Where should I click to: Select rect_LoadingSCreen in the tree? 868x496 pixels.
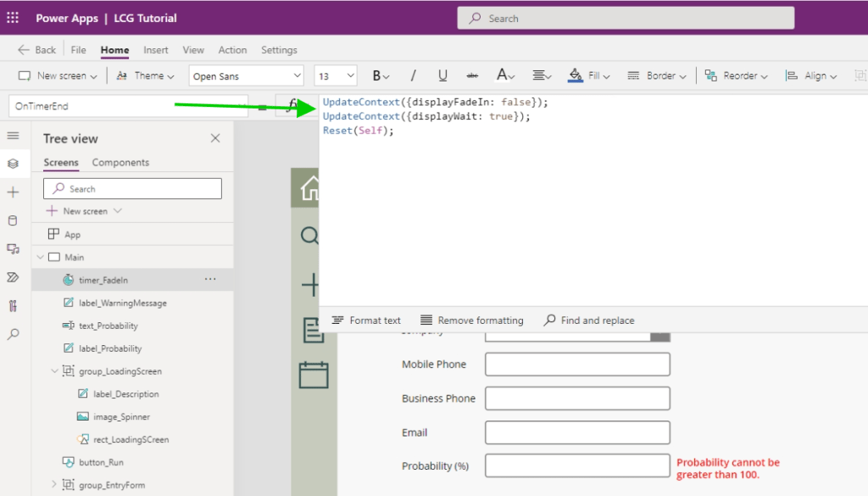click(132, 439)
